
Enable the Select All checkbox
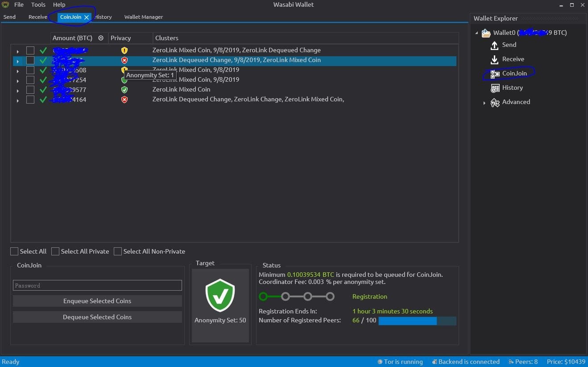click(14, 251)
